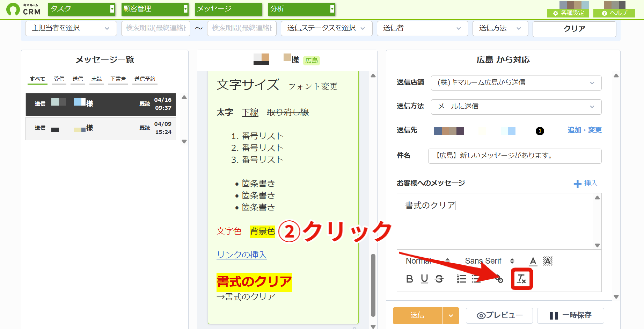Toggle underline formatting in message editor

pos(424,279)
